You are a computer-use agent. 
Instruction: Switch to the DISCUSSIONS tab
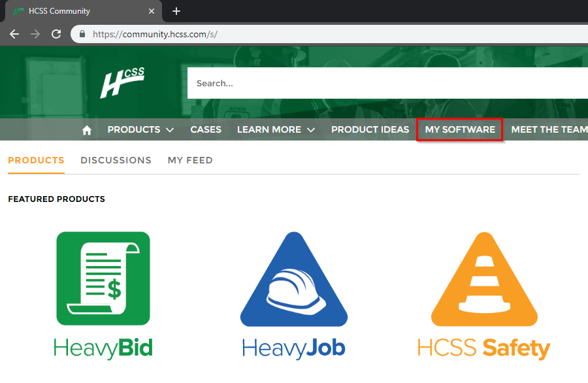(x=116, y=160)
